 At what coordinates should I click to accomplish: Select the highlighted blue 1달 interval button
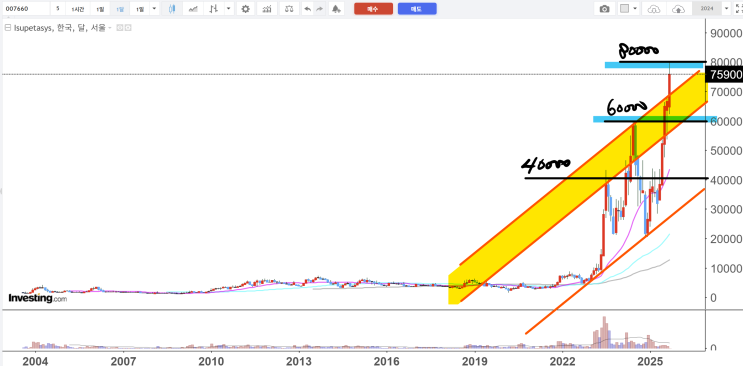120,9
